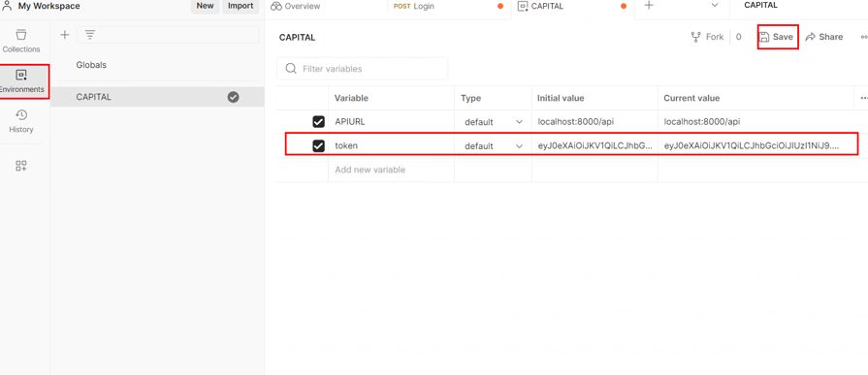Click the Add new variable field
The height and width of the screenshot is (375, 868).
[x=391, y=170]
